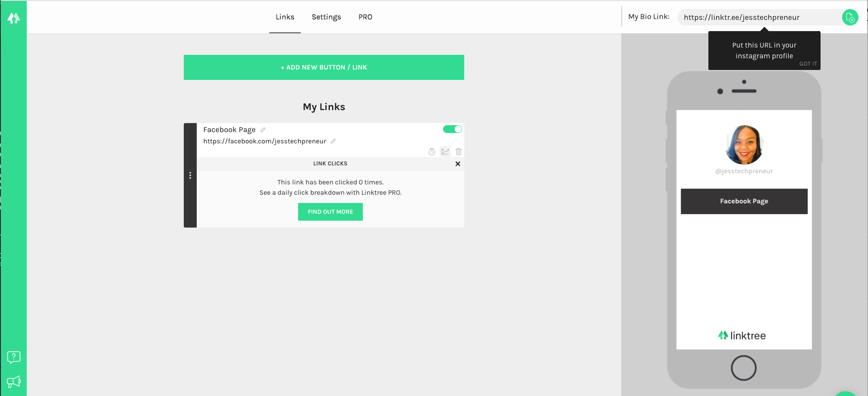Screen dimensions: 868x396
Task: Click the Find Out More button
Action: point(330,212)
